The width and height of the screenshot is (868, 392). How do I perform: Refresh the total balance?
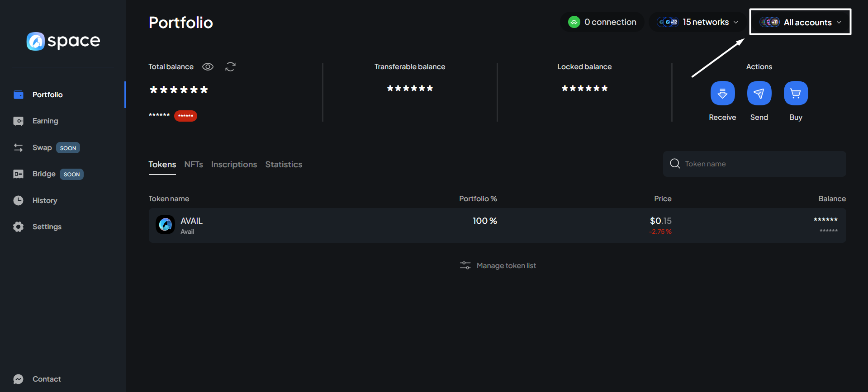click(230, 67)
